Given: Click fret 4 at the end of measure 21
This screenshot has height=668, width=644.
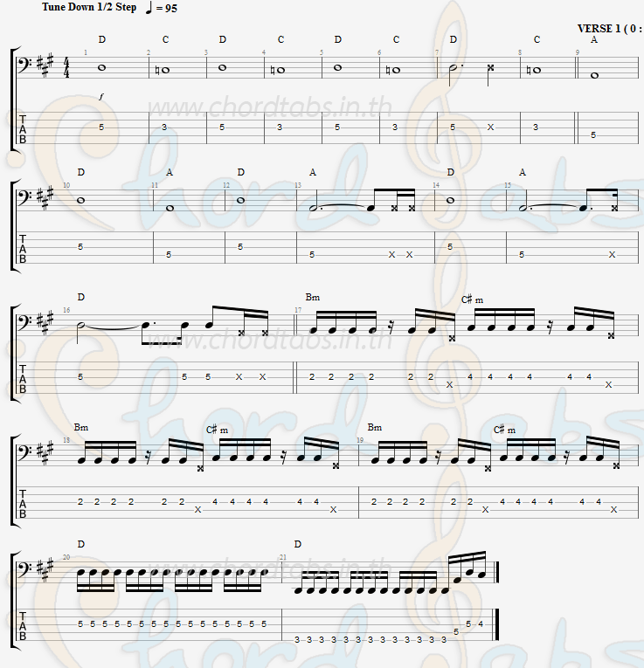Looking at the screenshot, I should click(481, 624).
